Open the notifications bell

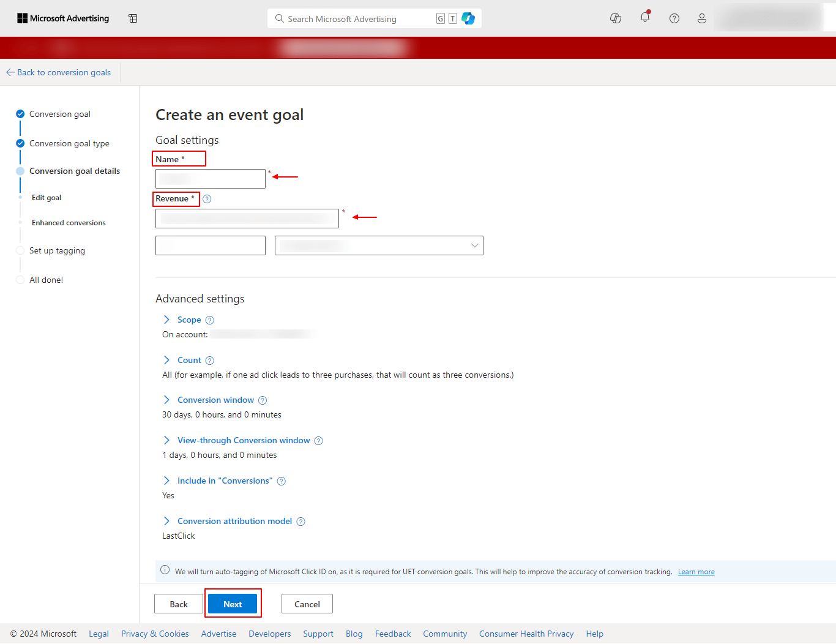click(x=644, y=18)
